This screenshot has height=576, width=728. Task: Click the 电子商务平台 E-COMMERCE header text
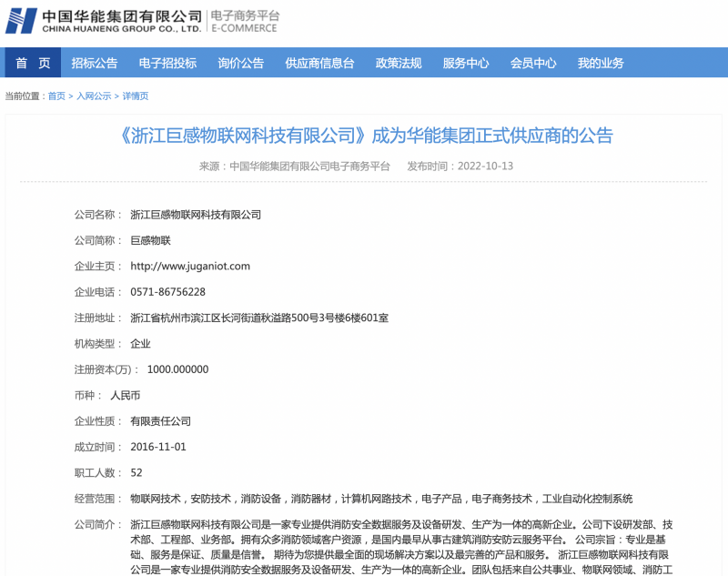pyautogui.click(x=245, y=22)
